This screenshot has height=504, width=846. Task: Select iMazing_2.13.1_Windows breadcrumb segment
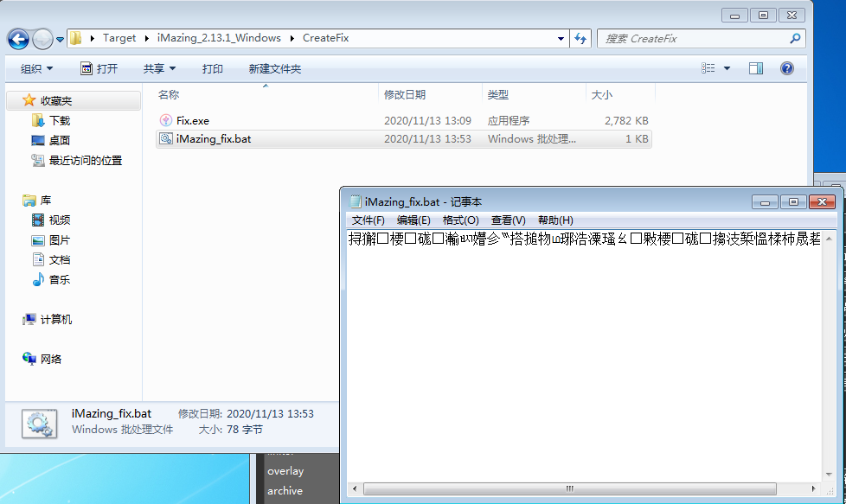coord(219,38)
